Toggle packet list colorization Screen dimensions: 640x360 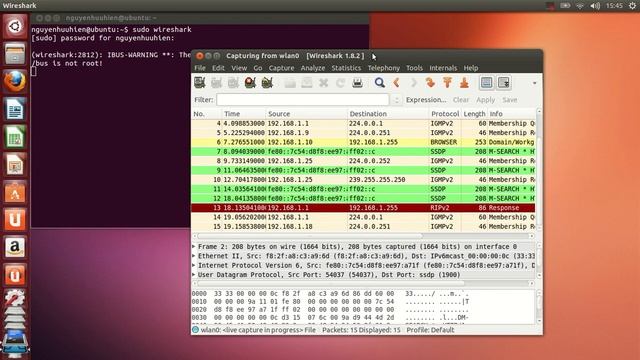[487, 83]
